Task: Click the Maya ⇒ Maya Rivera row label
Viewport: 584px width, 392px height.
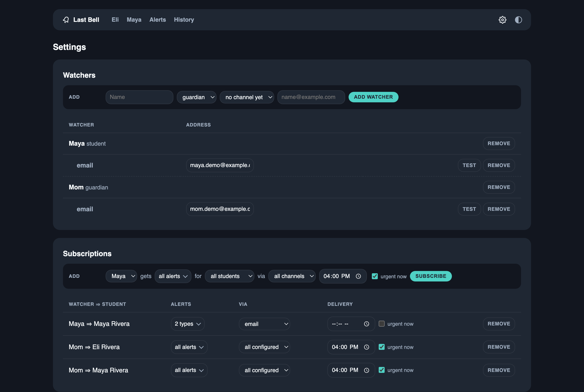Action: point(99,324)
